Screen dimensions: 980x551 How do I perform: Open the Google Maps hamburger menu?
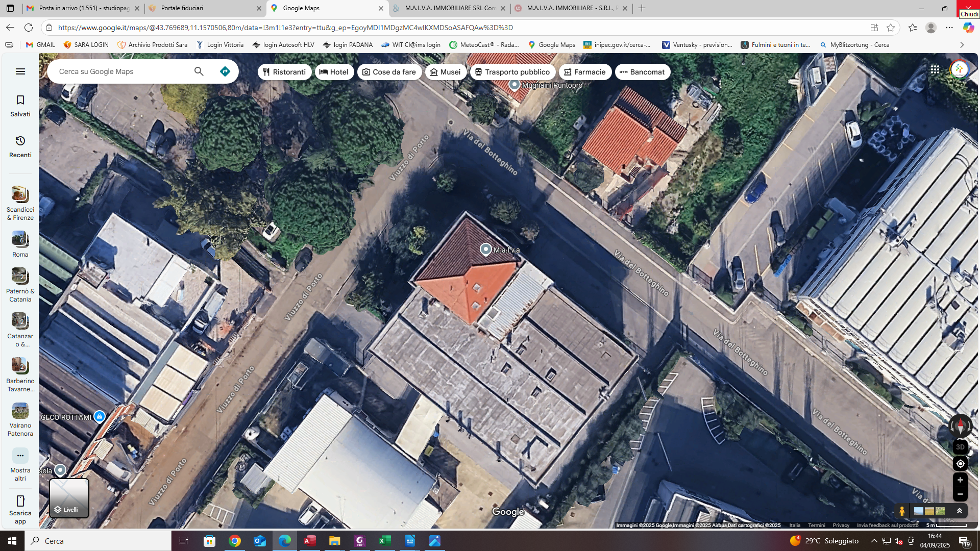[x=20, y=71]
